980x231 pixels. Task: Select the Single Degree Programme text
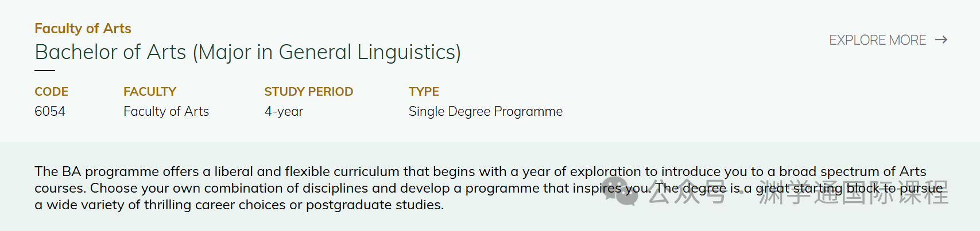tap(485, 111)
